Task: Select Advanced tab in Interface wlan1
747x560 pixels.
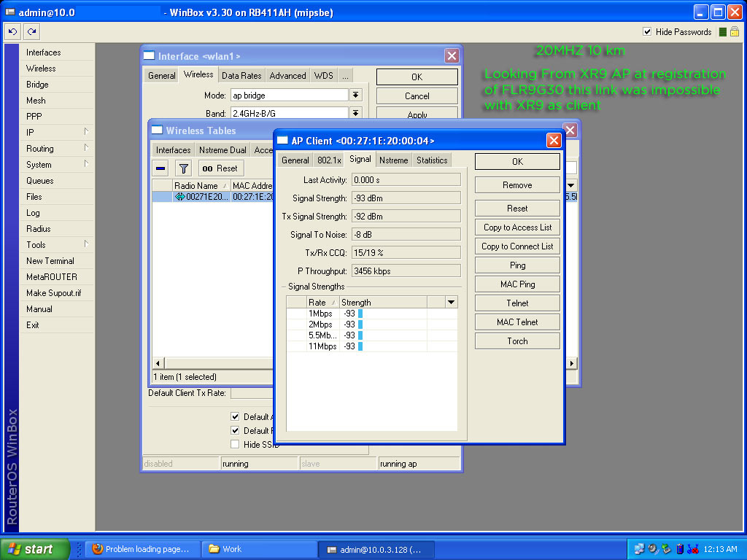Action: pyautogui.click(x=287, y=76)
